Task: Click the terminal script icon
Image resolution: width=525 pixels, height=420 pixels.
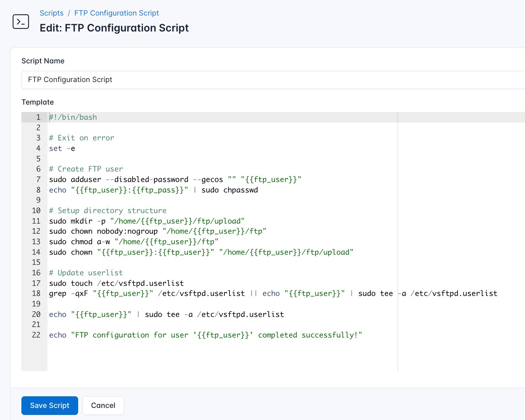Action: (x=21, y=21)
